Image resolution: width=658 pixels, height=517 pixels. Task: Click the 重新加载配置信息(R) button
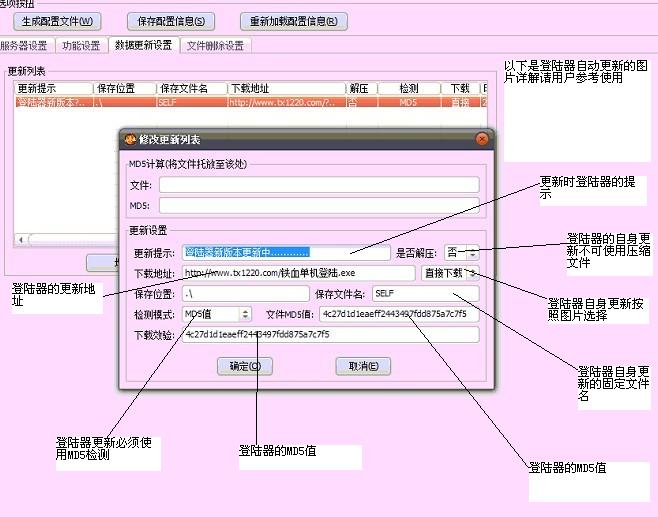coord(294,21)
